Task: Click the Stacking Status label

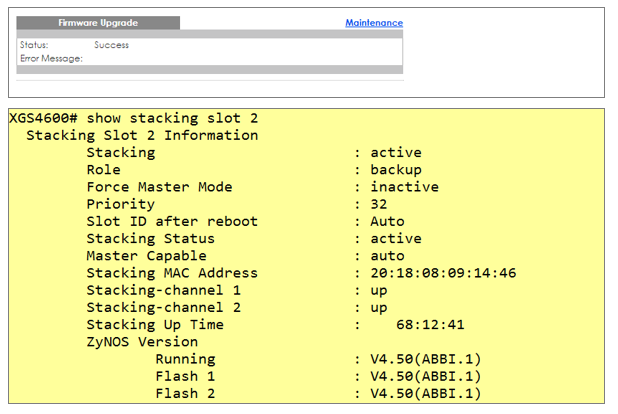Action: tap(150, 239)
